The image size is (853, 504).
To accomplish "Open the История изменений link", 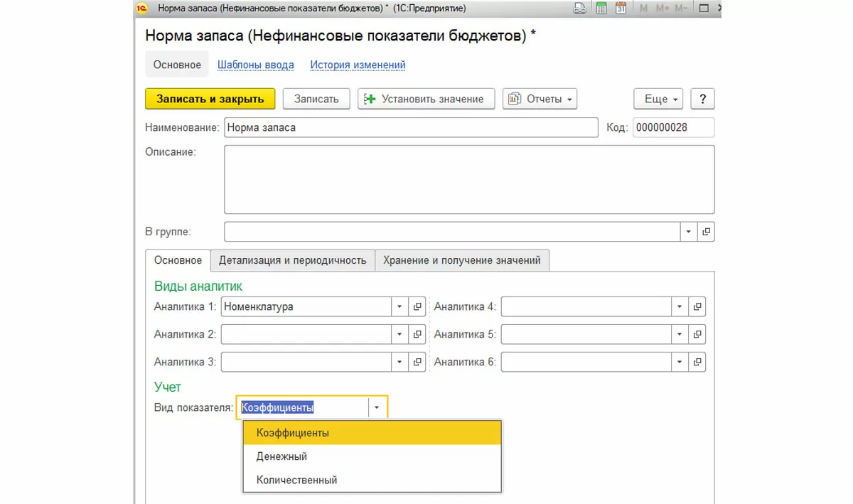I will (x=358, y=65).
